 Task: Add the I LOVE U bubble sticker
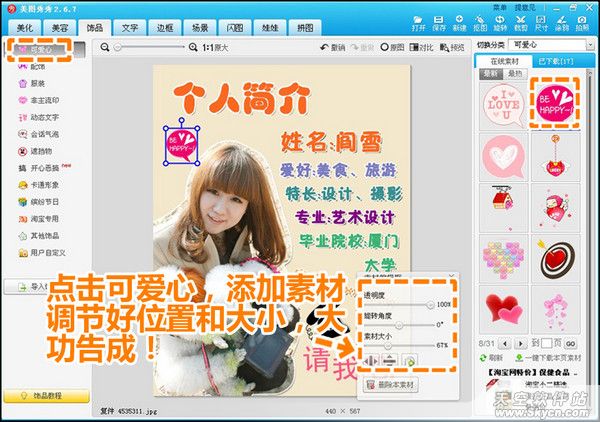(x=503, y=105)
